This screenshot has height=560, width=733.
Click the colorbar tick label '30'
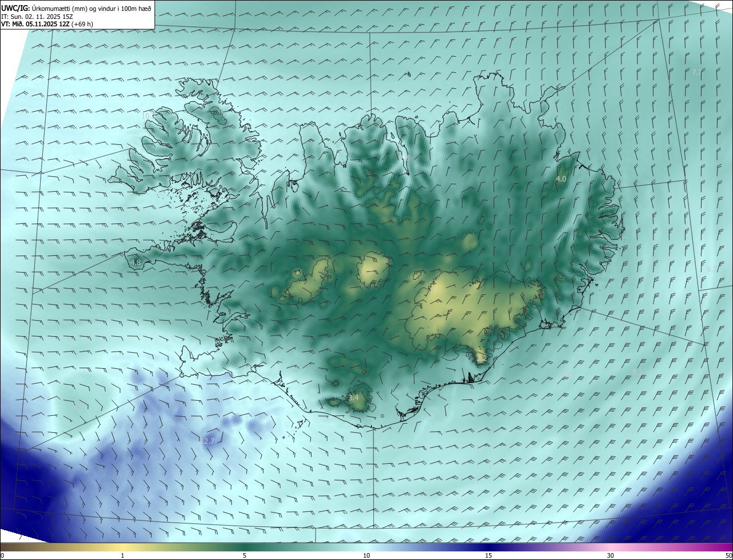(x=610, y=555)
